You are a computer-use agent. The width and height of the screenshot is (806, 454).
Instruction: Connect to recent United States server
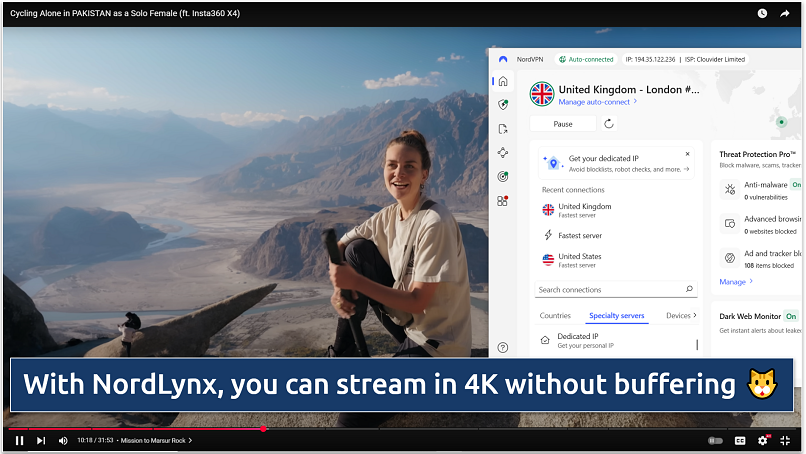tap(616, 260)
